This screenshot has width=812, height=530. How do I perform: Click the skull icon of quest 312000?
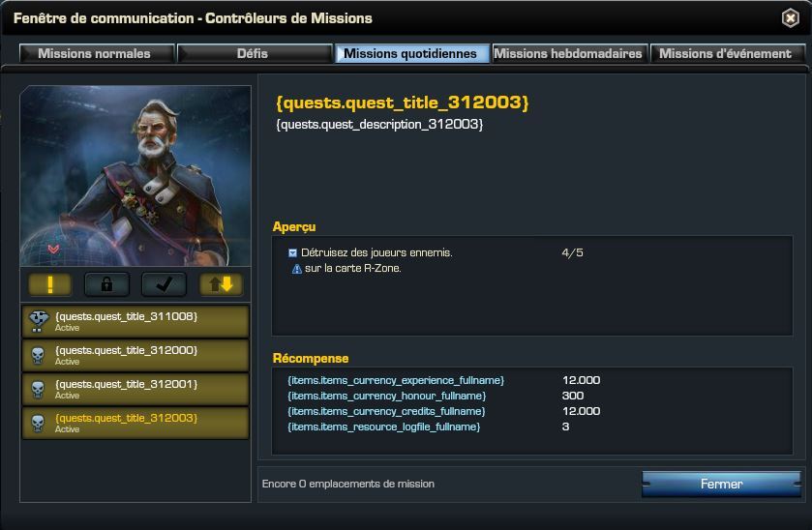point(38,356)
